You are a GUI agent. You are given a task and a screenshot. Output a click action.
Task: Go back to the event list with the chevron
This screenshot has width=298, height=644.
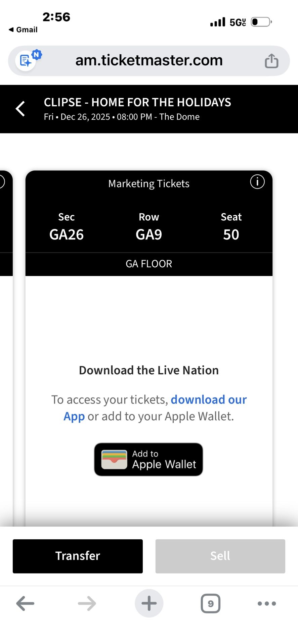tap(19, 109)
